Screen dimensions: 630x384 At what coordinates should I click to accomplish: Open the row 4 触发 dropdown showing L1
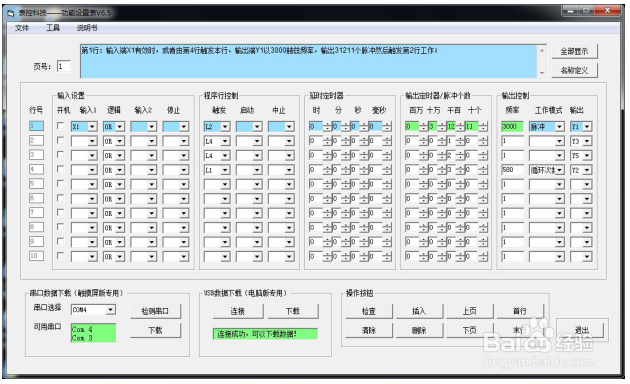(217, 170)
